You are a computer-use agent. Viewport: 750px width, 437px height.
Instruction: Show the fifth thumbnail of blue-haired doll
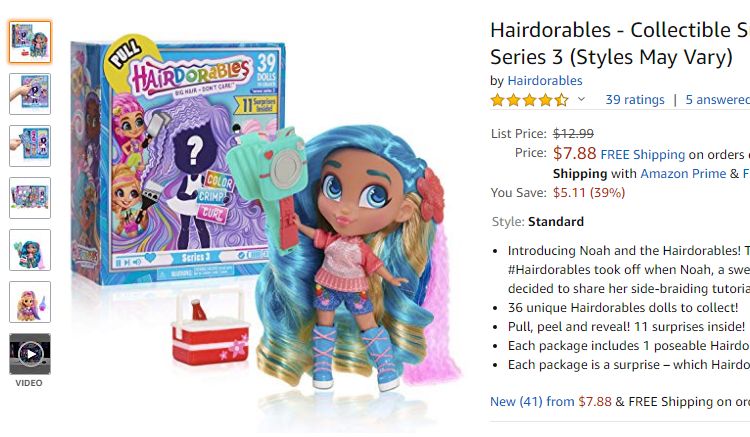click(x=30, y=250)
